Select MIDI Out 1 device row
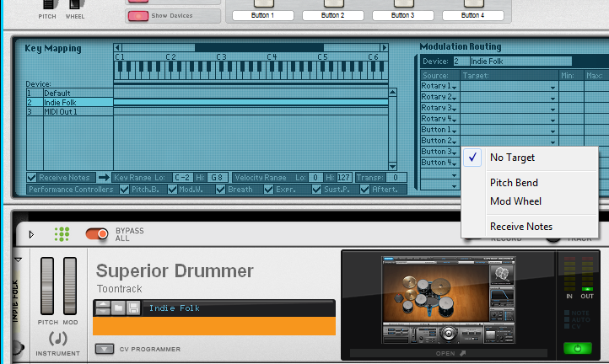Screen dimensions: 609x364 70,112
